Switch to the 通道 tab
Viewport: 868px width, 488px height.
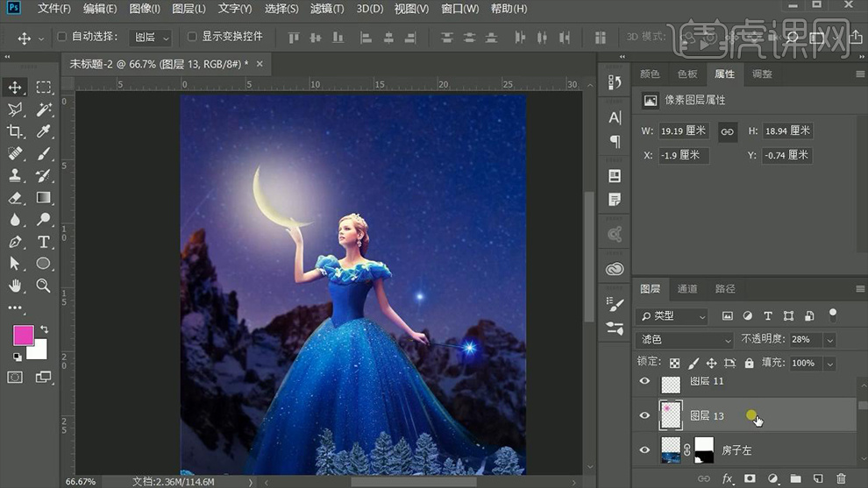(687, 288)
